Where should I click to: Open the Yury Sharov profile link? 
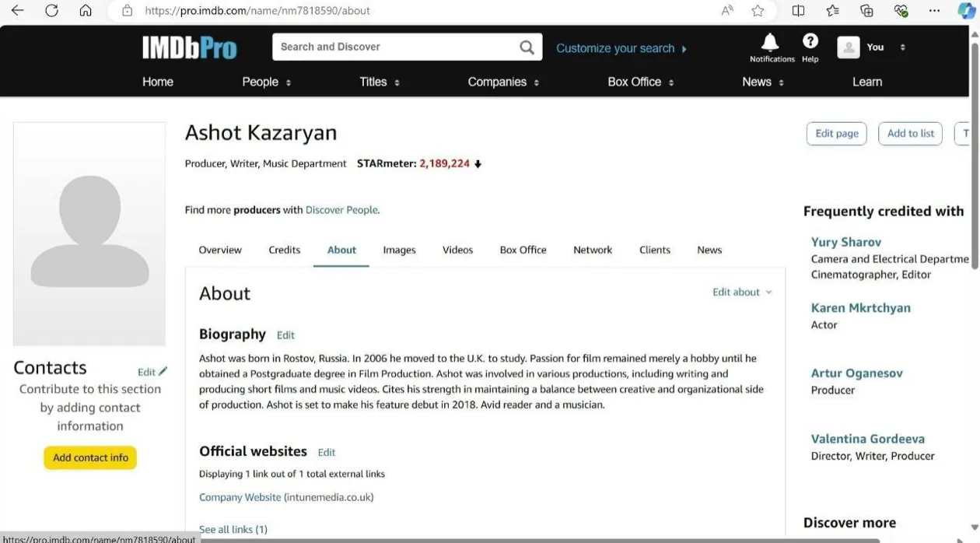point(845,243)
